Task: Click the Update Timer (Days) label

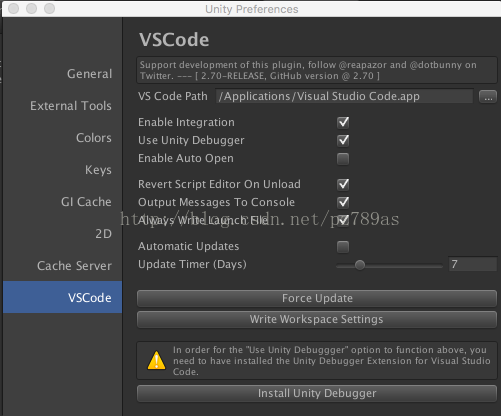Action: 192,264
